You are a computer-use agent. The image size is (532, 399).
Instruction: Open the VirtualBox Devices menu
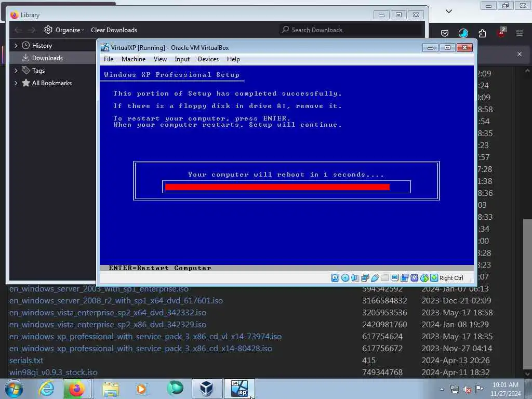pos(208,59)
